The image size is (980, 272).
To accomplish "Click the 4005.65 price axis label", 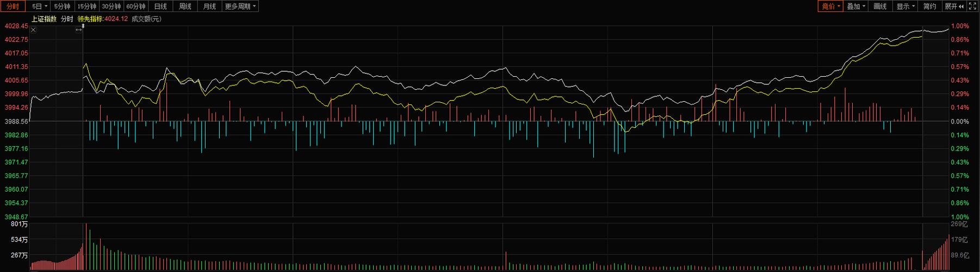I will [16, 81].
